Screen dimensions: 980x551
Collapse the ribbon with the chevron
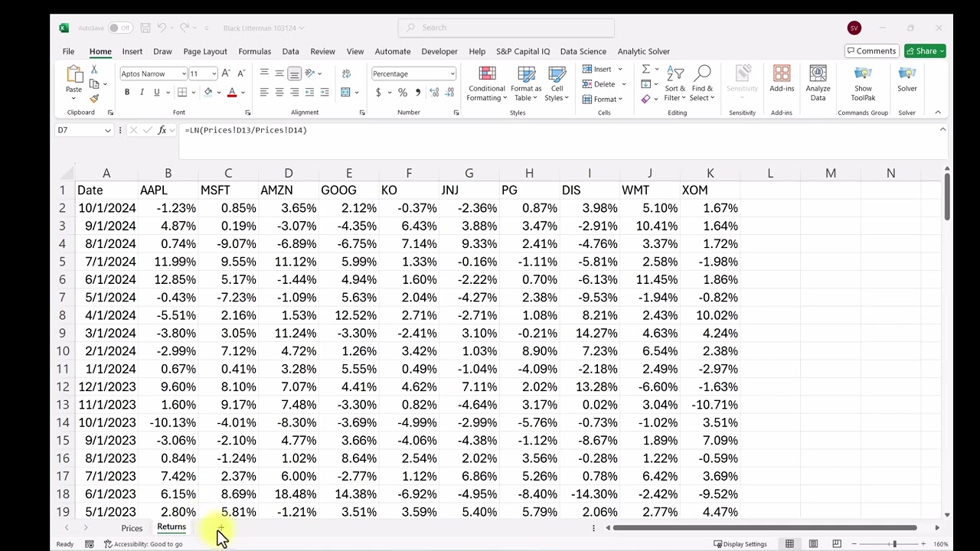pos(938,112)
